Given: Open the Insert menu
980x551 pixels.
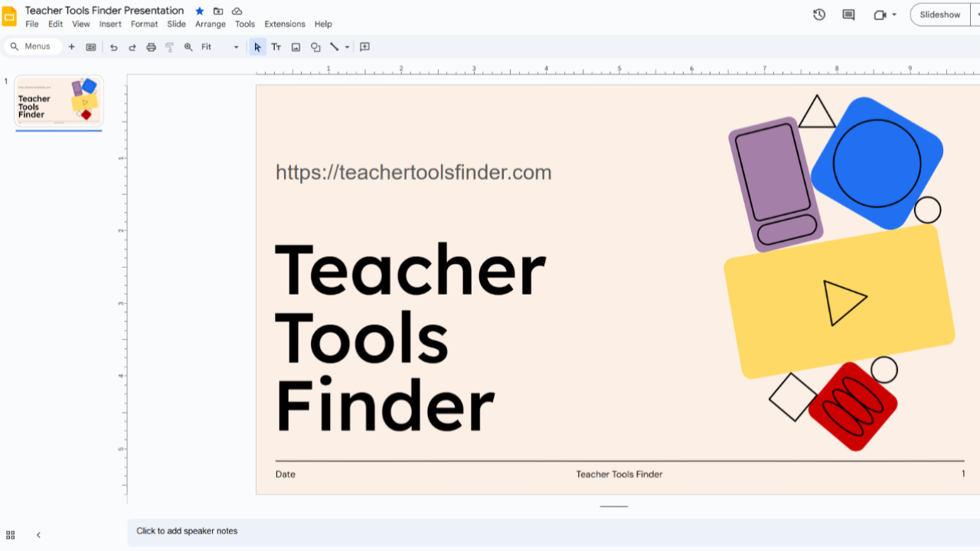Looking at the screenshot, I should click(x=110, y=24).
